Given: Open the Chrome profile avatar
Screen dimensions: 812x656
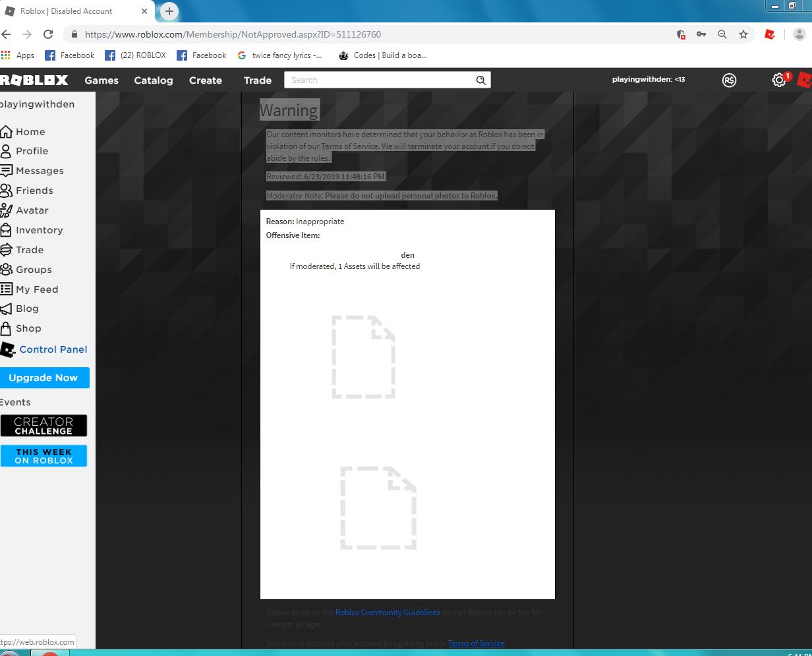Looking at the screenshot, I should [800, 34].
